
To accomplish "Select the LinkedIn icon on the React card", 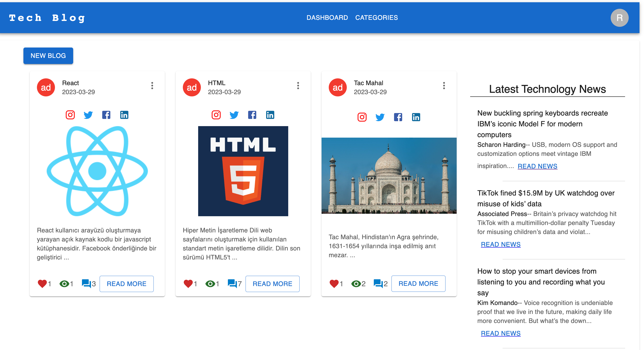I will click(124, 115).
